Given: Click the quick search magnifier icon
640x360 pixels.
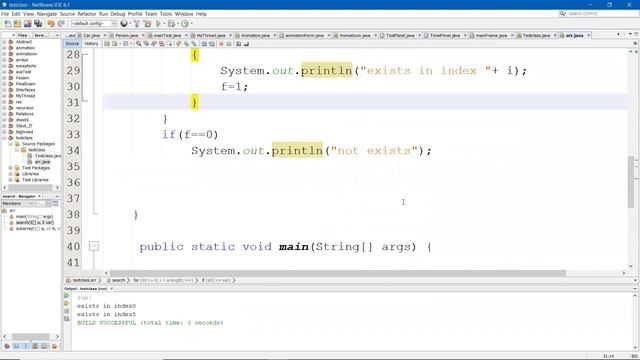Looking at the screenshot, I should tap(562, 13).
